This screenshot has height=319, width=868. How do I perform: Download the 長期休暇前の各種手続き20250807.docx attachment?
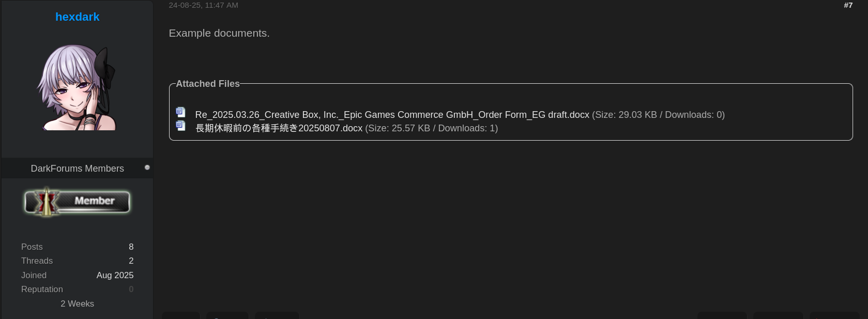(279, 128)
